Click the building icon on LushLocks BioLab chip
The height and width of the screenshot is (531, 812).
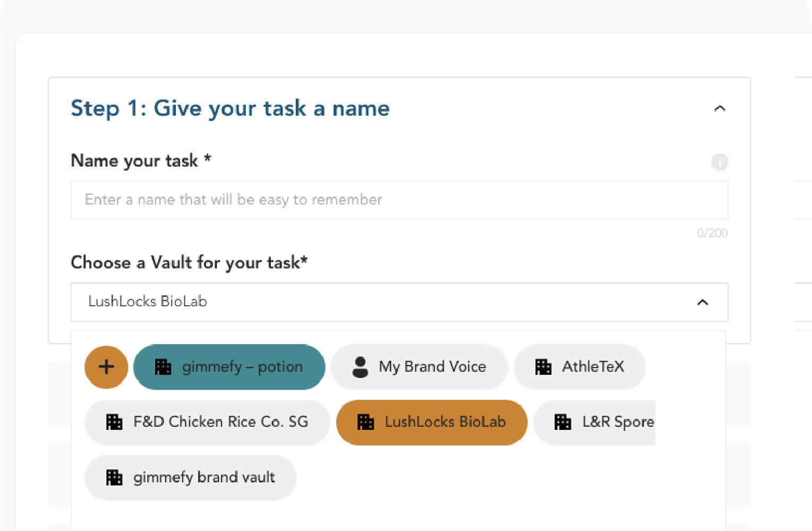coord(366,422)
